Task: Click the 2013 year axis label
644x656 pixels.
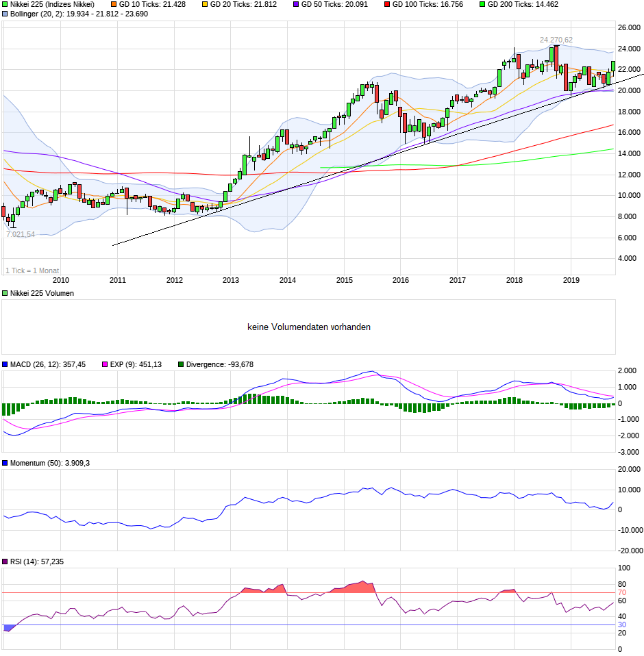Action: [x=231, y=280]
